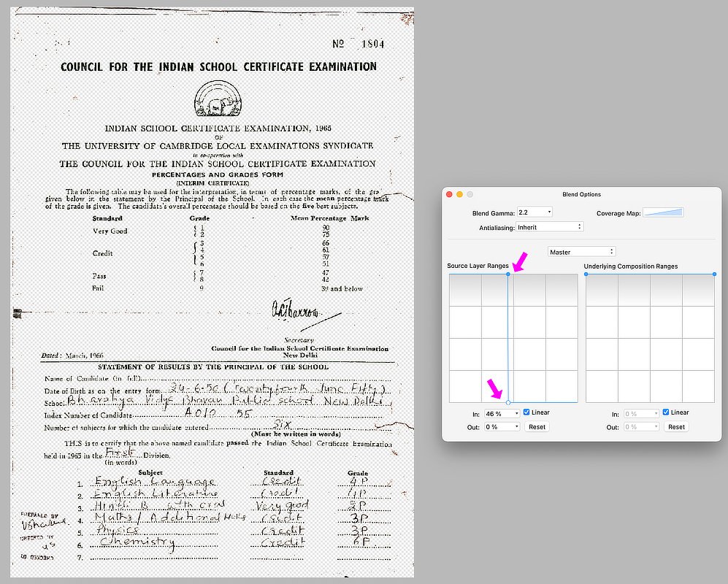Viewport: 728px width, 584px height.
Task: Click the Coverage Map curve preview
Action: [x=663, y=212]
